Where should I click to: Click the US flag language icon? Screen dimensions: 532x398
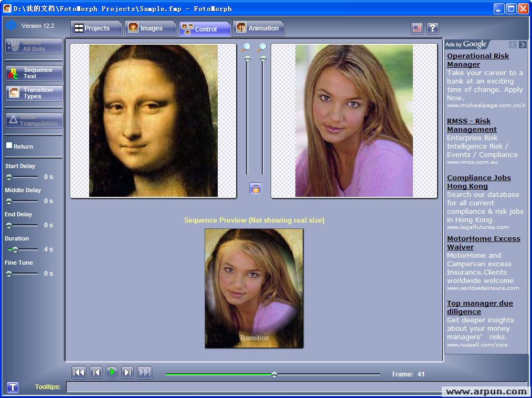(417, 28)
